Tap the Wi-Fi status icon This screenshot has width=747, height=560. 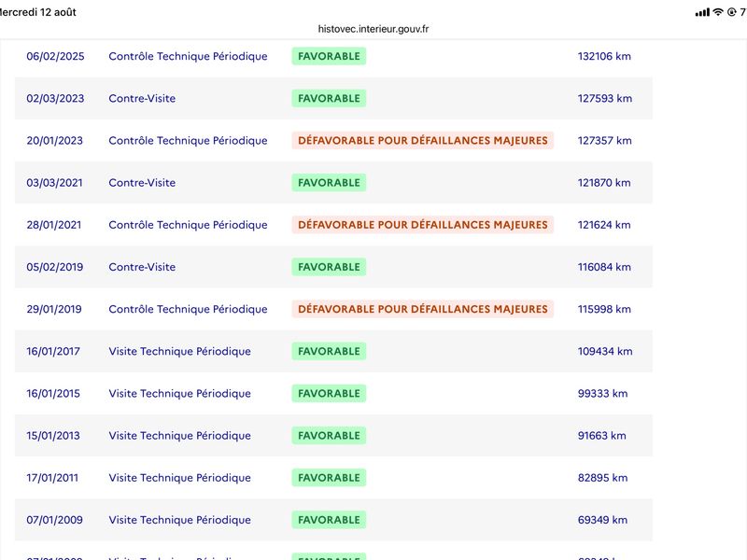[x=717, y=12]
